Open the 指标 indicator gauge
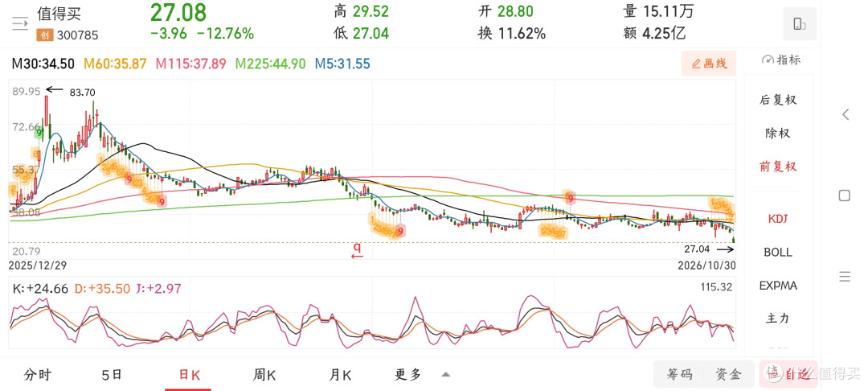Screen dimensions: 868x391 pyautogui.click(x=781, y=60)
